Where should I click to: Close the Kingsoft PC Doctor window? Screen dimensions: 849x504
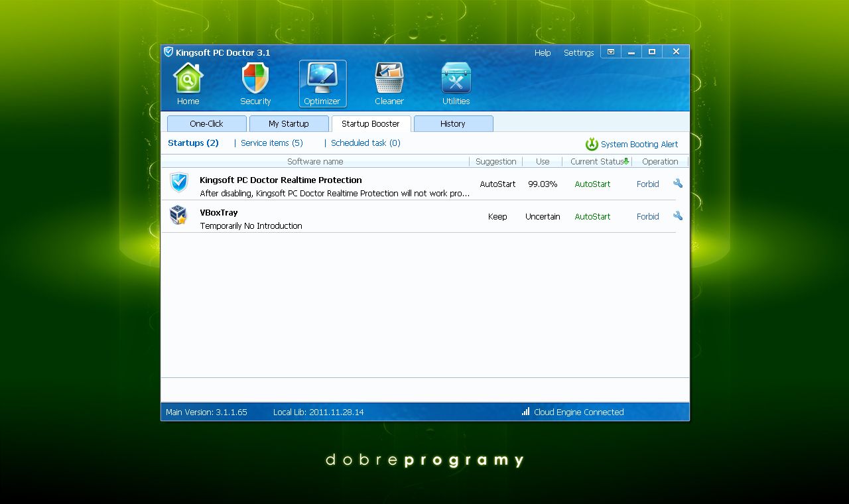[676, 52]
